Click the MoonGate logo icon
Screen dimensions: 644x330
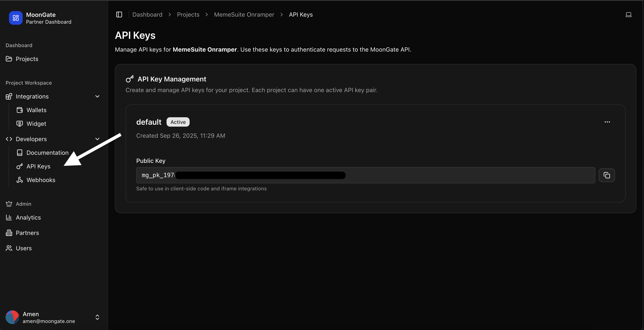coord(16,18)
